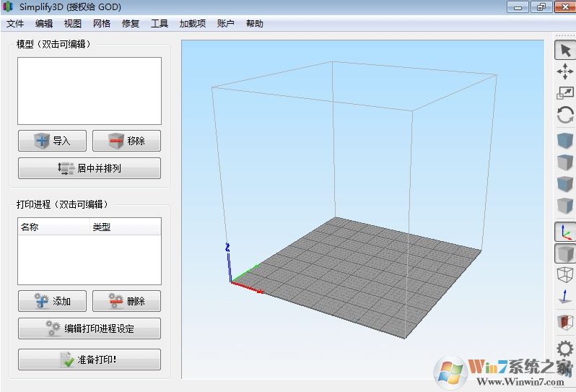The image size is (576, 392).
Task: Click the 移除 remove model button
Action: pyautogui.click(x=126, y=140)
